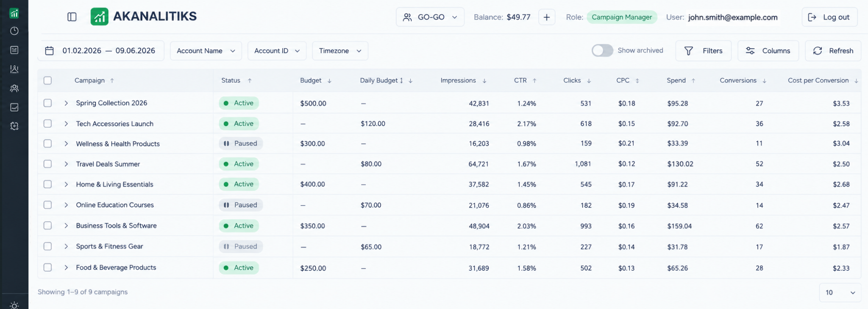Open the Account Name dropdown
This screenshot has width=868, height=309.
(206, 51)
